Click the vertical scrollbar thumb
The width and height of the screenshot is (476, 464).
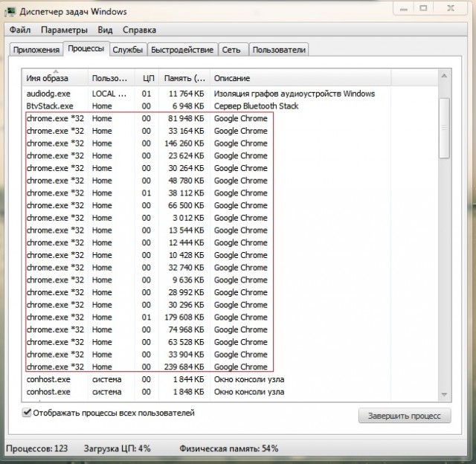[x=444, y=128]
